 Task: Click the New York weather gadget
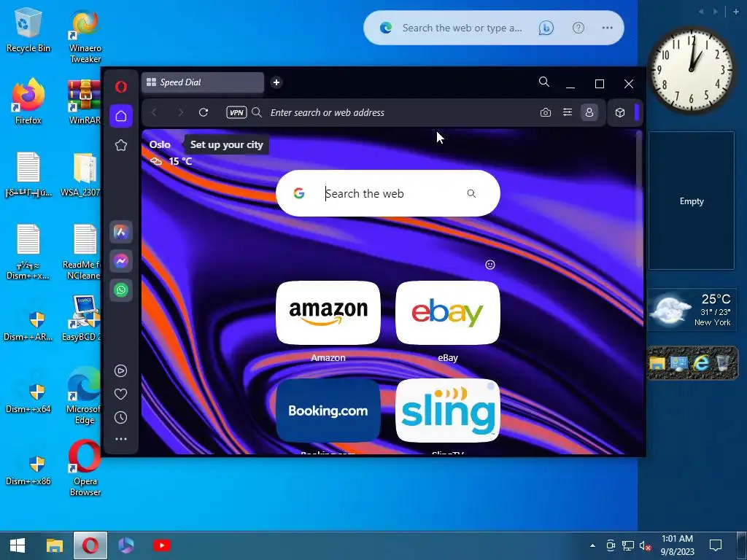[692, 310]
